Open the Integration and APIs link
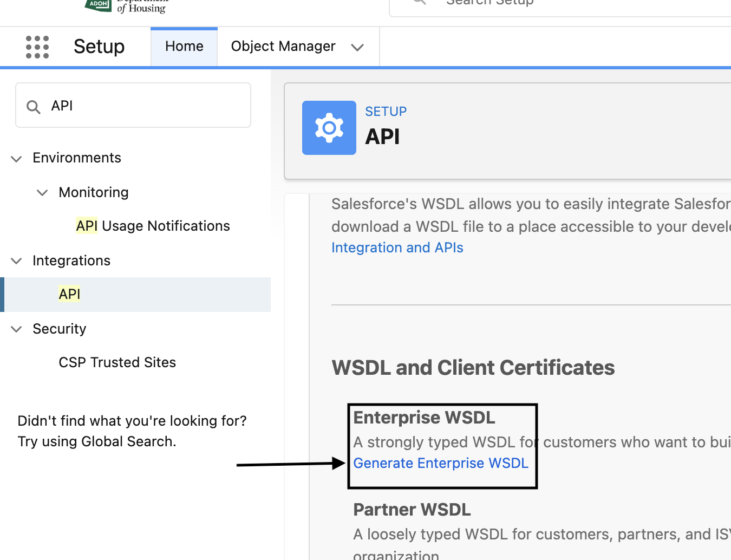This screenshot has height=560, width=731. point(397,248)
